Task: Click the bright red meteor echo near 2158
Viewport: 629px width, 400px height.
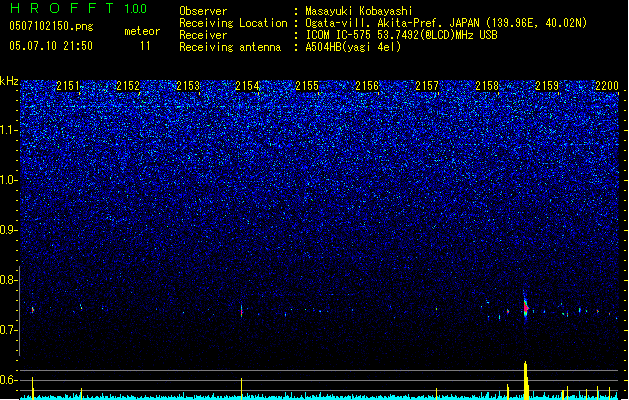Action: [x=526, y=308]
